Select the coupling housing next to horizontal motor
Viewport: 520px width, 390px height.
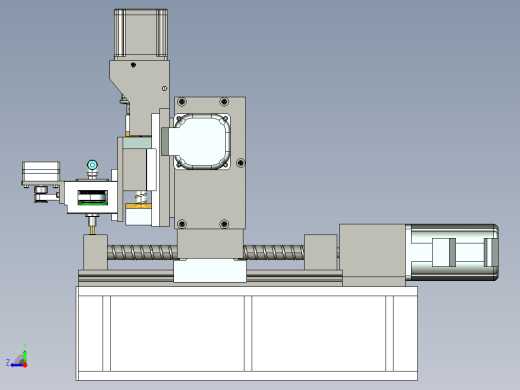pyautogui.click(x=372, y=255)
